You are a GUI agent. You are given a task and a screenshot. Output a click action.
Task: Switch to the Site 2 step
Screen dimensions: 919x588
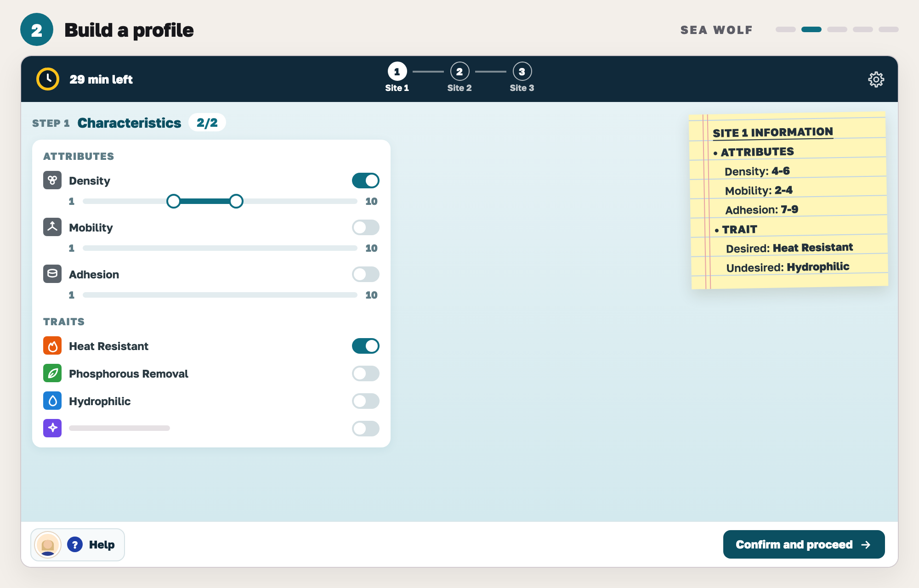pos(459,77)
